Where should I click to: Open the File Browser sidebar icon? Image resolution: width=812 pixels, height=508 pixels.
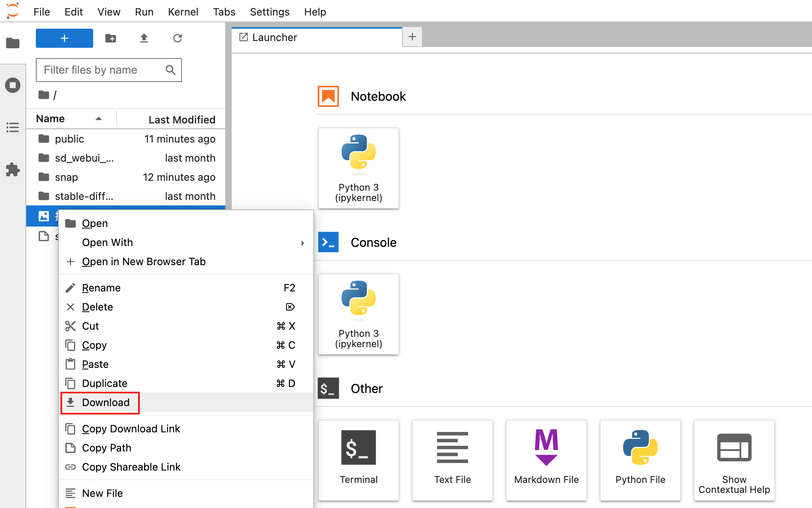pyautogui.click(x=13, y=43)
